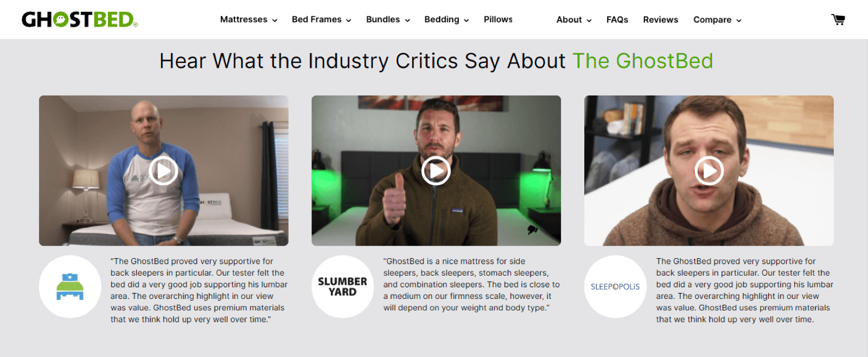This screenshot has width=868, height=357.
Task: Open the Compare dropdown menu
Action: [x=717, y=20]
